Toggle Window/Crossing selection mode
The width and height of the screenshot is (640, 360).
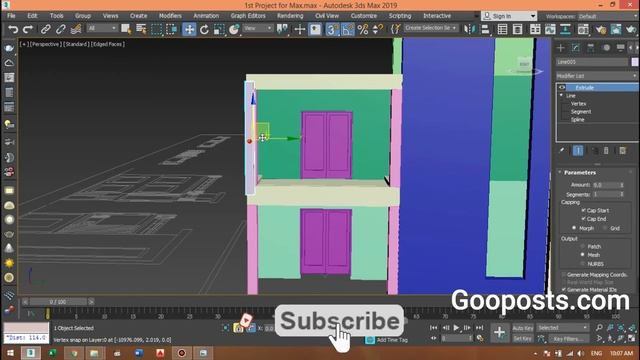pos(172,29)
